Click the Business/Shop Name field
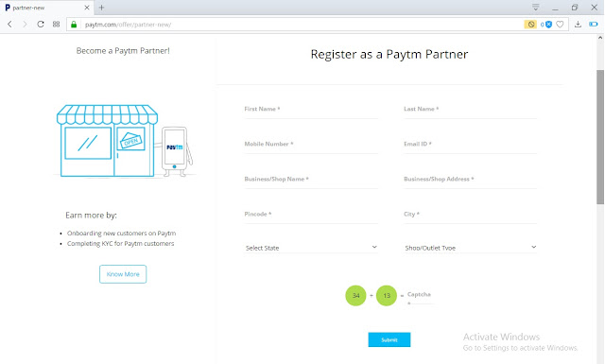Screen dimensions: 605x364 (x=311, y=181)
